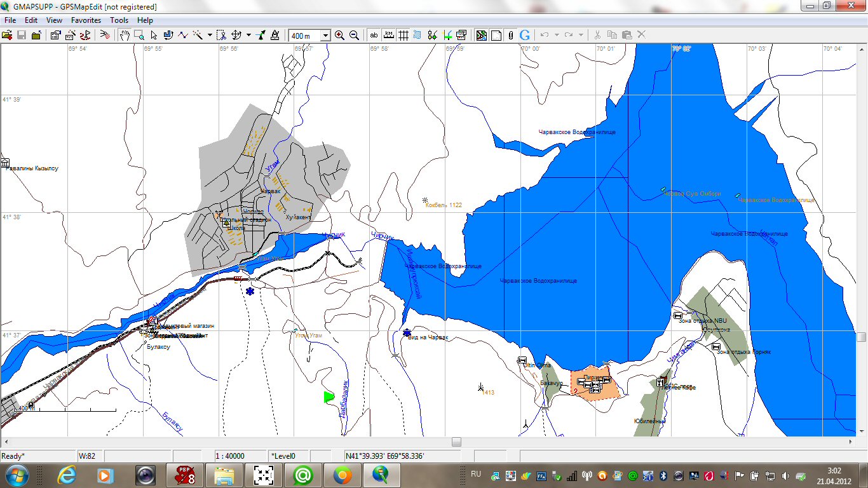The width and height of the screenshot is (868, 488).
Task: Expand dropdown arrow beside the transform tool
Action: (248, 35)
